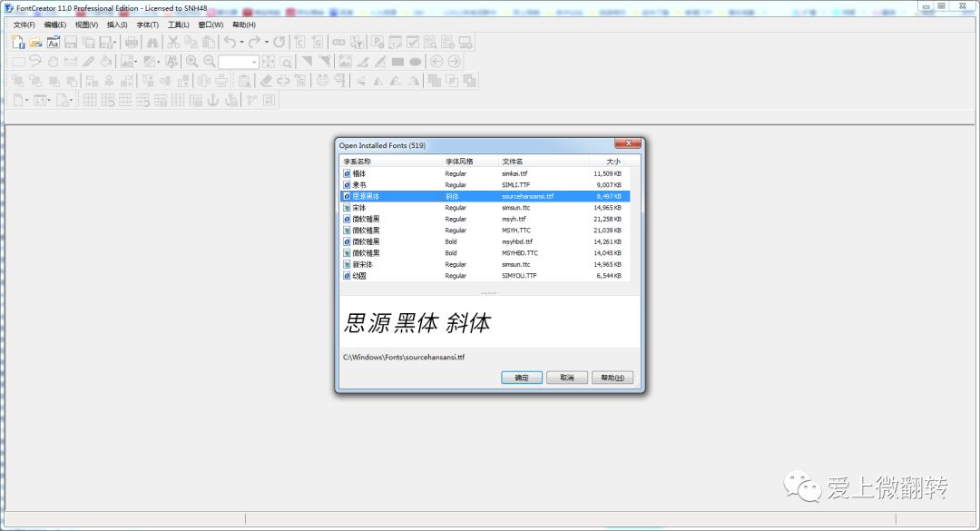This screenshot has height=531, width=980.
Task: Select the 微软雅黑 msyhbd.ttf Bold row
Action: 485,241
